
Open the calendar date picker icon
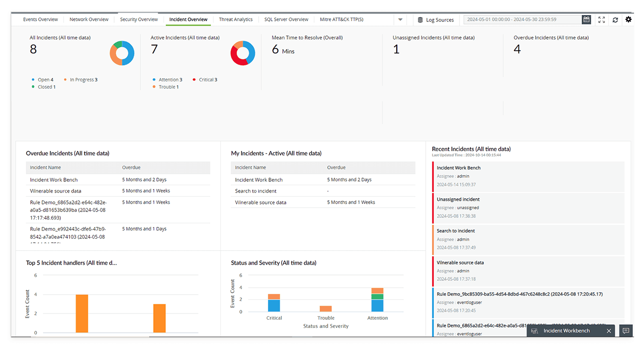coord(586,19)
